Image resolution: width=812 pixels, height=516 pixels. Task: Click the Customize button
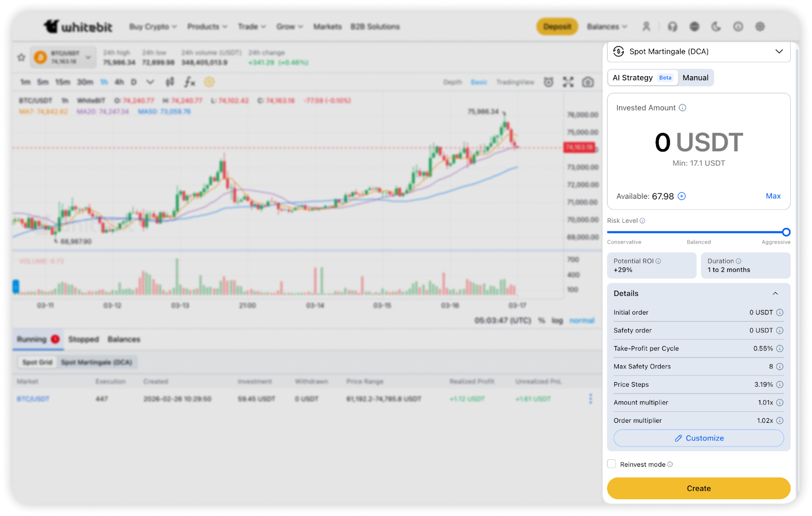(698, 438)
